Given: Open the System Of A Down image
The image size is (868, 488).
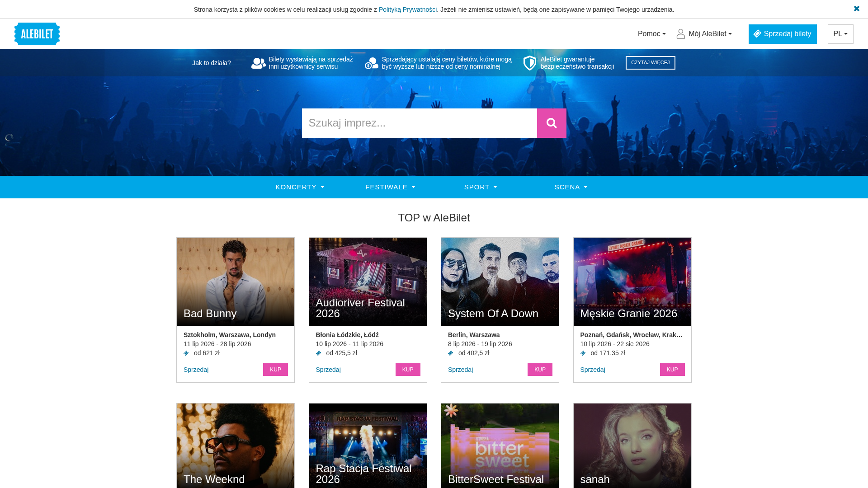Looking at the screenshot, I should (500, 282).
